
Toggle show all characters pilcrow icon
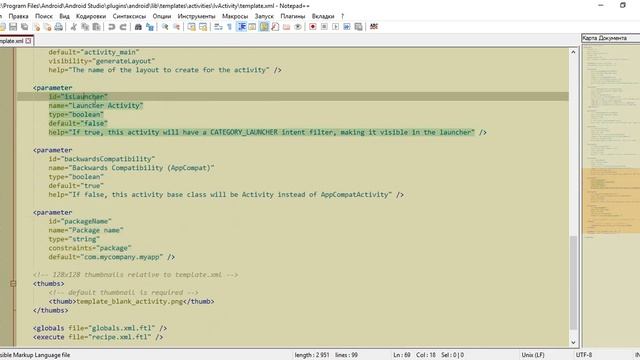[229, 27]
